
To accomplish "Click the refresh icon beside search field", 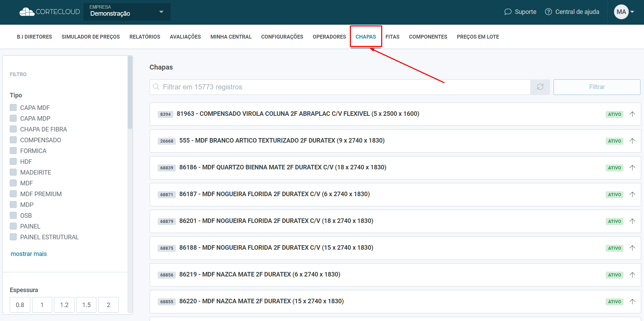I will click(x=540, y=87).
